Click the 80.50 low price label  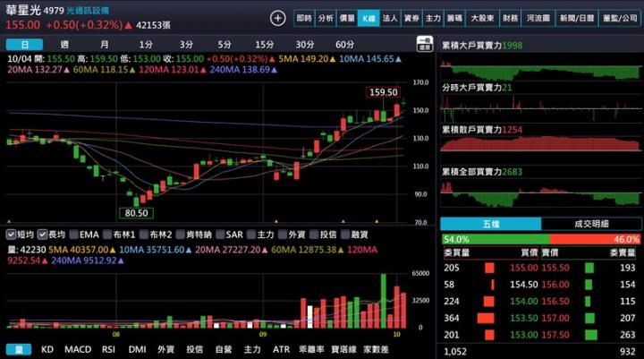pos(136,213)
